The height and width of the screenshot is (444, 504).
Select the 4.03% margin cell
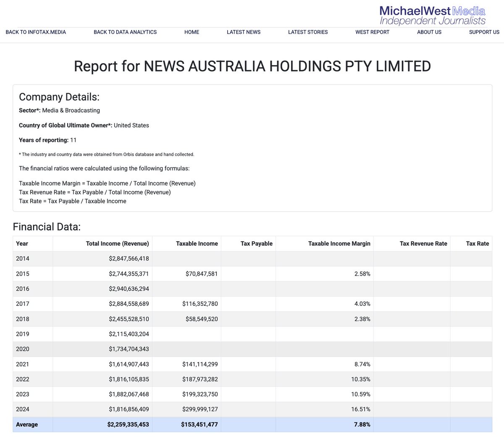point(324,304)
